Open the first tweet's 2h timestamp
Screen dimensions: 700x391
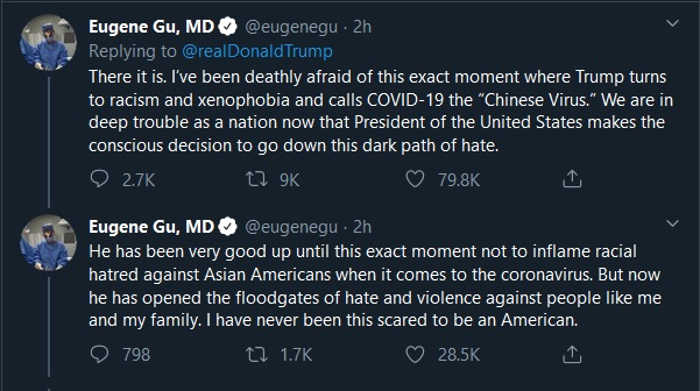click(x=362, y=27)
